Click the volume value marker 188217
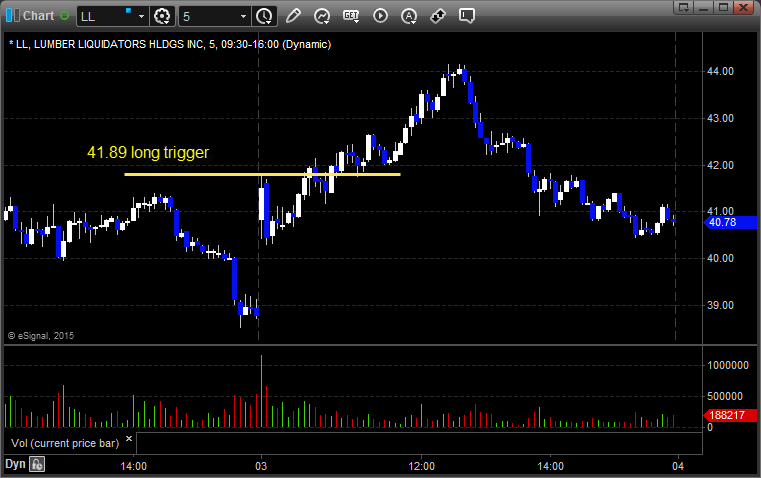 click(730, 415)
